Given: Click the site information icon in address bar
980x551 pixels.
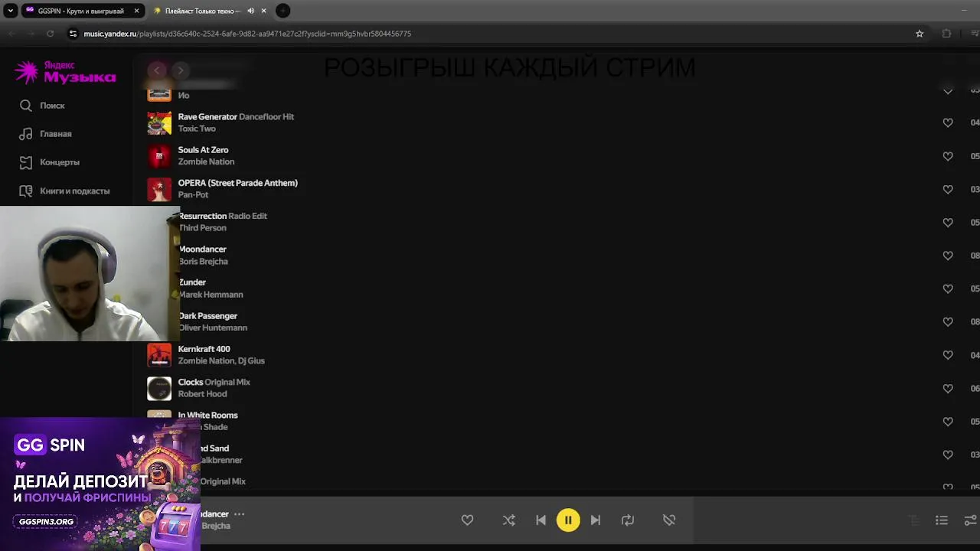Looking at the screenshot, I should click(x=73, y=34).
